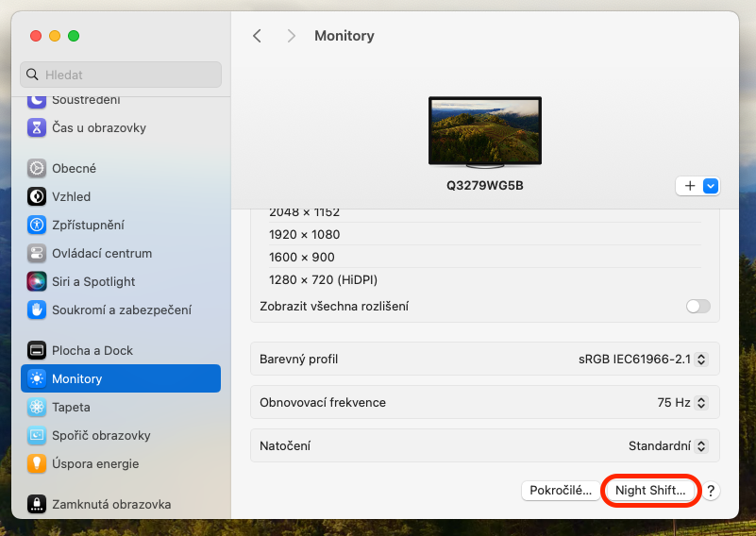Select the 1920 × 1080 resolution
The height and width of the screenshot is (536, 756).
(x=304, y=234)
